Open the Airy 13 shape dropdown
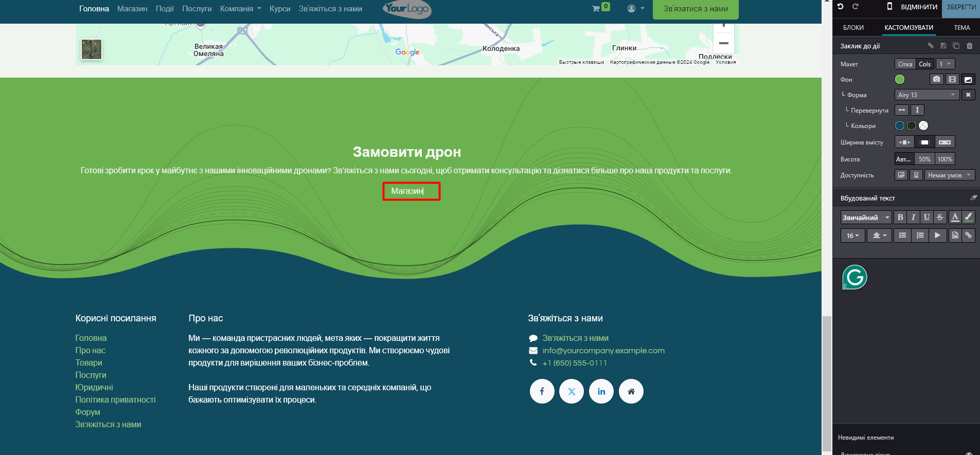 click(926, 95)
